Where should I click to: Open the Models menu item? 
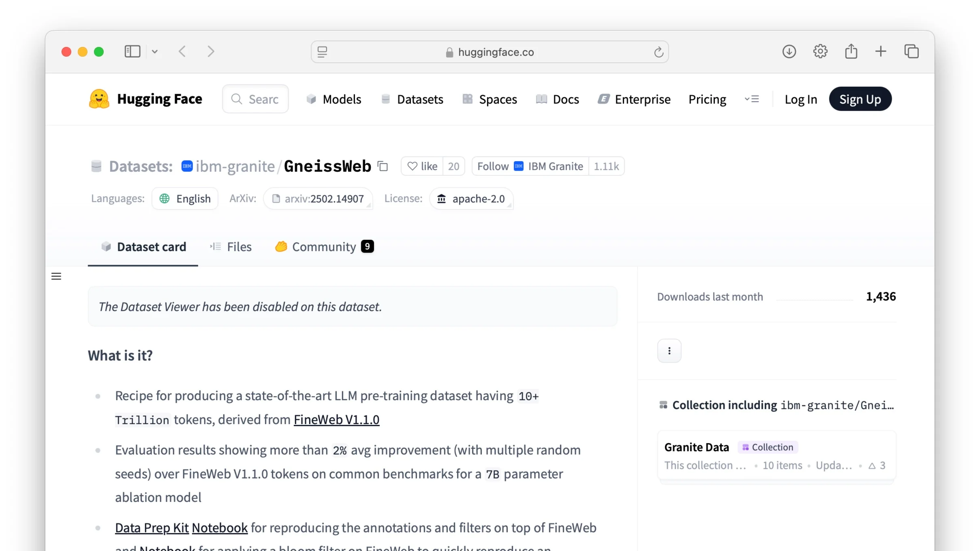pyautogui.click(x=334, y=99)
